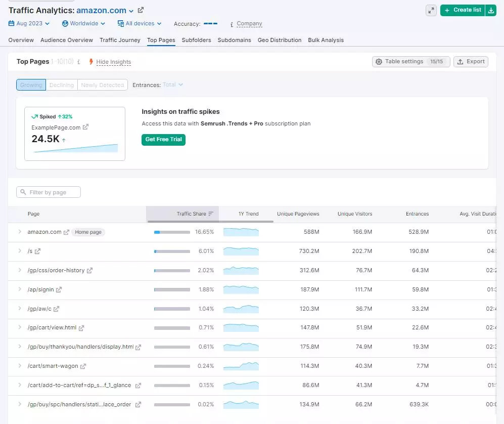Click the /cart/smart-wagon 1Y Trend sparkline
Viewport: 504px width, 424px height.
pos(241,366)
